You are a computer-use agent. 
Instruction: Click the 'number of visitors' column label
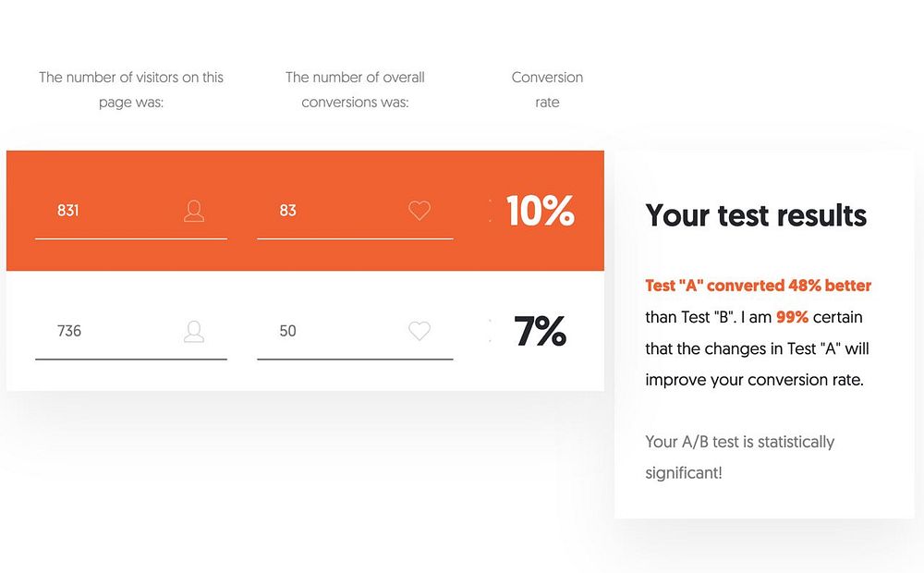[x=131, y=90]
